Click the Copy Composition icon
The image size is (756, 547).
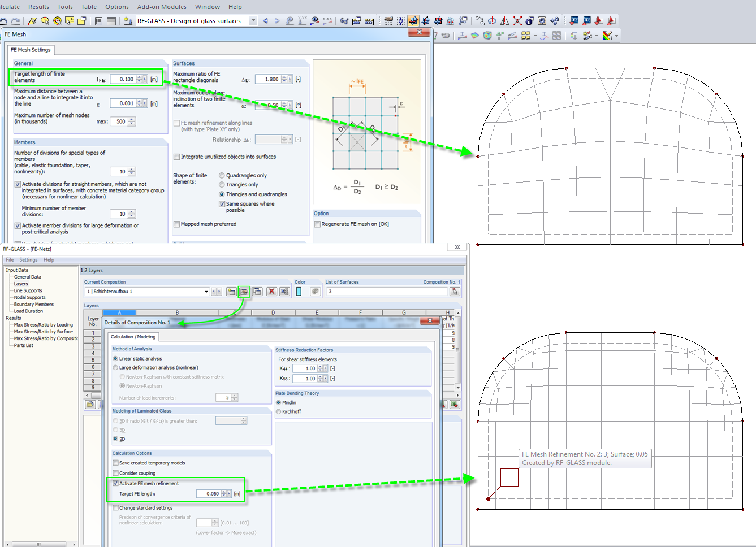point(257,292)
